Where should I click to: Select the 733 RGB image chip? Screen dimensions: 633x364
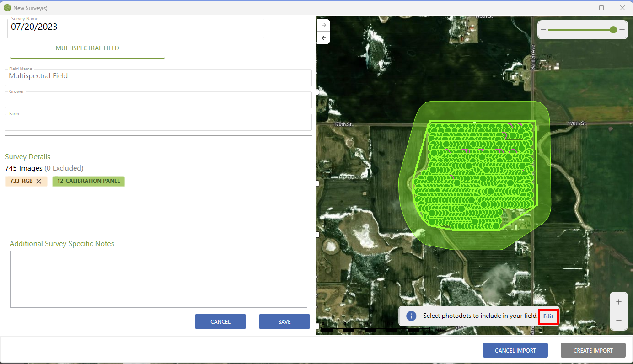tap(21, 181)
